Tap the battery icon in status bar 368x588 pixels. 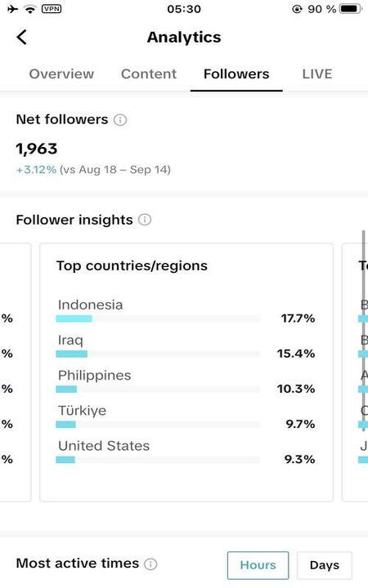[x=351, y=9]
